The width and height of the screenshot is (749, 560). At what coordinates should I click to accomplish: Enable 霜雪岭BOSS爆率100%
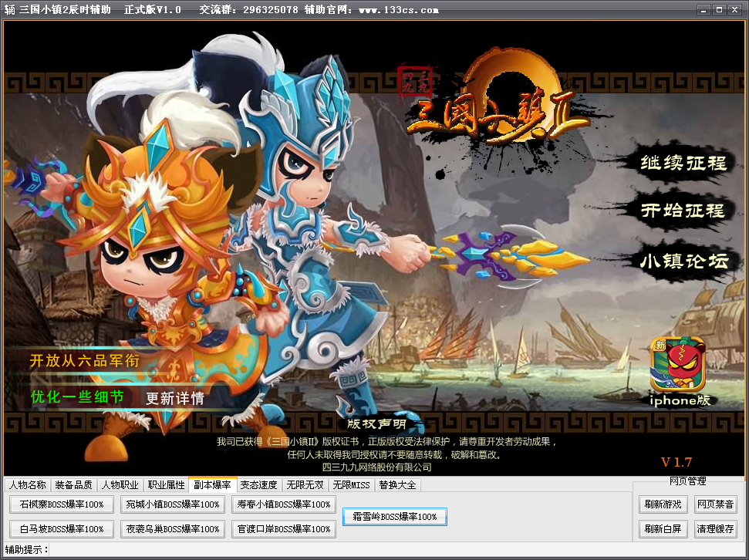394,517
